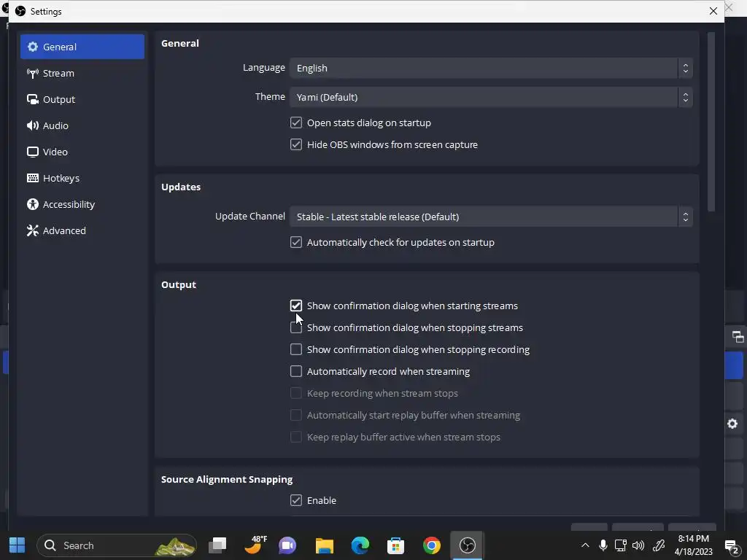The image size is (747, 560).
Task: Launch Microsoft Edge from taskbar
Action: pyautogui.click(x=360, y=545)
